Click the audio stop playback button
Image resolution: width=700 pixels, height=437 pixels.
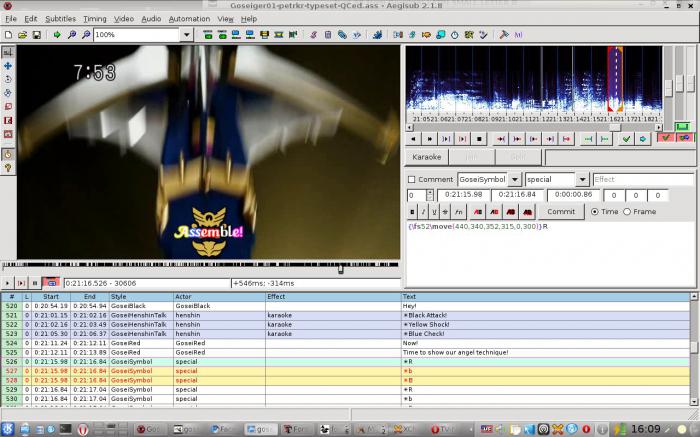479,139
